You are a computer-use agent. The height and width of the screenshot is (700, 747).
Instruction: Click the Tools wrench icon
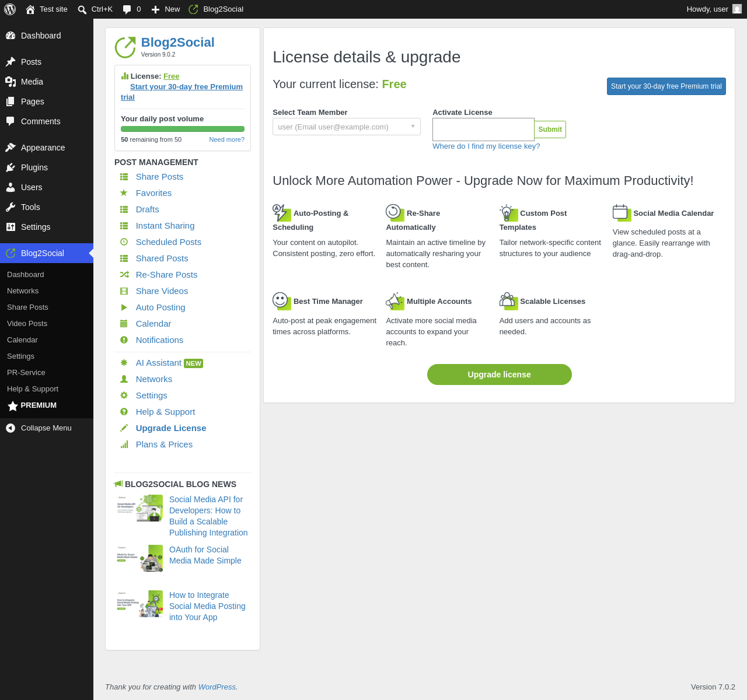click(11, 207)
